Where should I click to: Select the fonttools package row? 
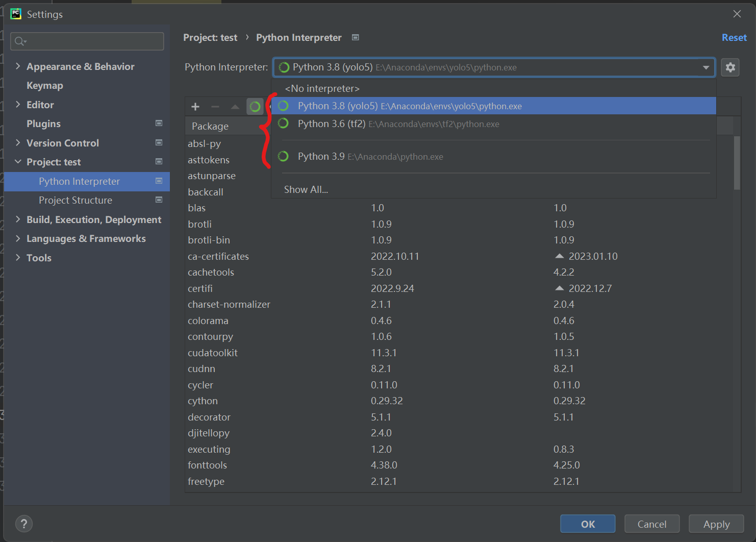[x=459, y=465]
